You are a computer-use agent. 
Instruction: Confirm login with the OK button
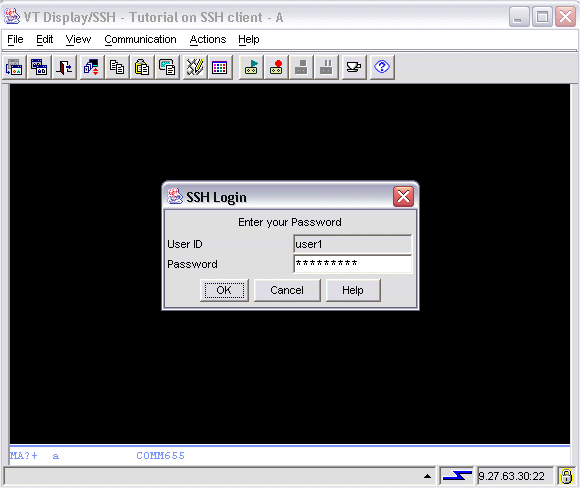pyautogui.click(x=224, y=290)
